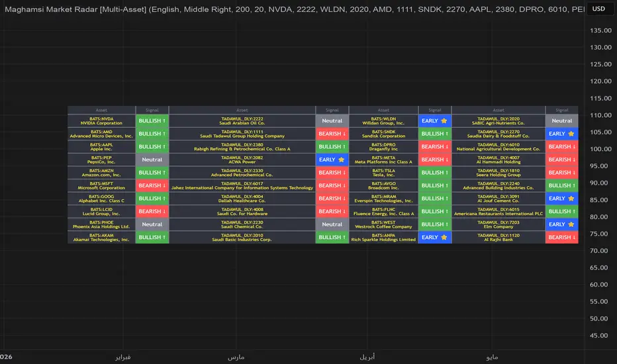Select the BATS:WLDN Willdan Group, Inc. cell

coord(384,121)
